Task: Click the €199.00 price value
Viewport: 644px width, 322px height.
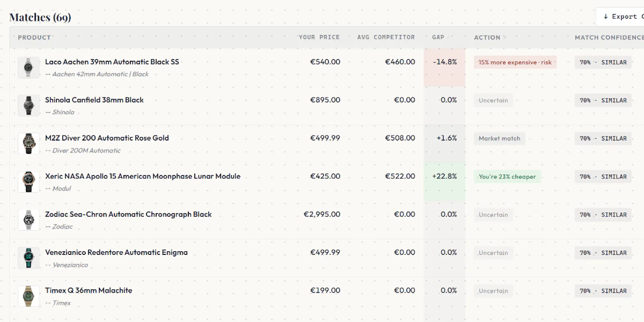Action: tap(325, 290)
